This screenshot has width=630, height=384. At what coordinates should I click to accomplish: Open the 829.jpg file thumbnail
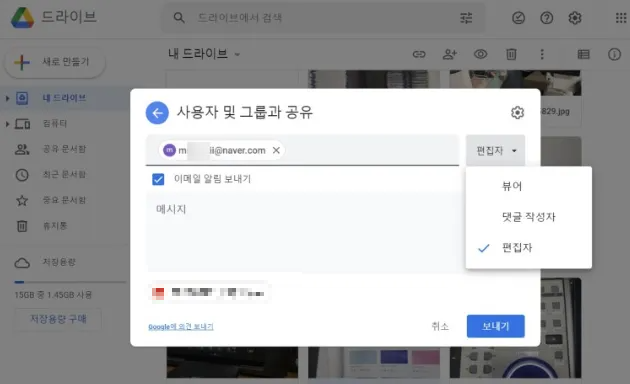click(x=515, y=98)
